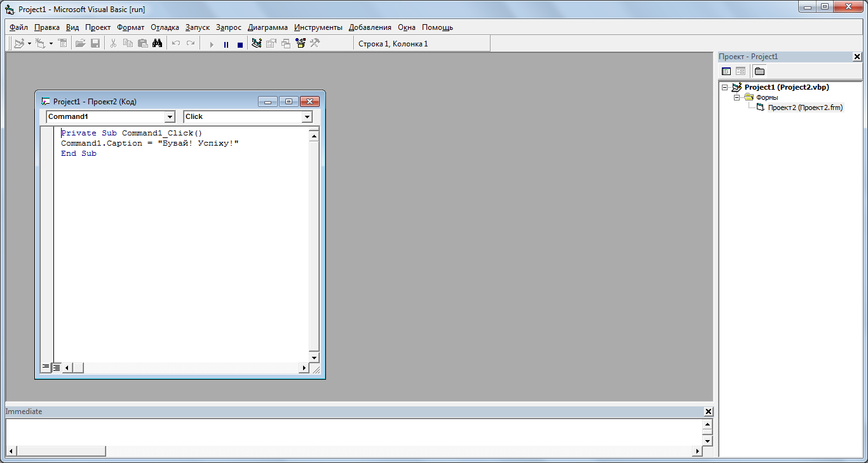Open the Добавления menu
Image resolution: width=868 pixels, height=463 pixels.
[x=370, y=27]
